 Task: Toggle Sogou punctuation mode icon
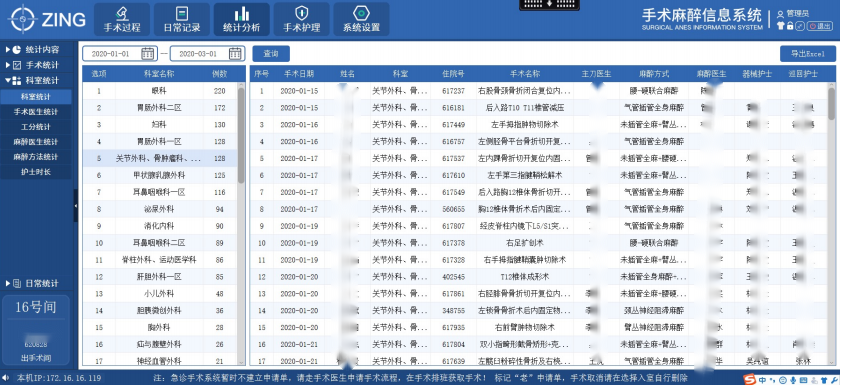(772, 380)
